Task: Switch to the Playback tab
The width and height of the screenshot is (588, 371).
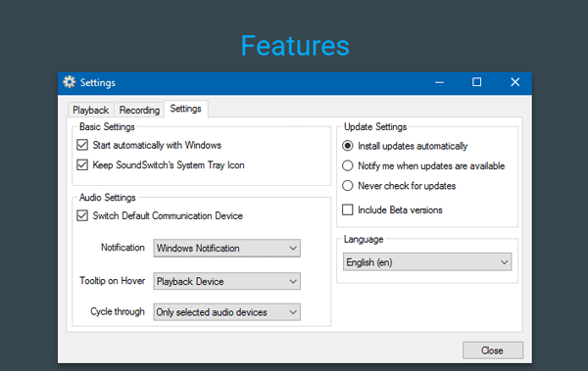Action: click(91, 110)
